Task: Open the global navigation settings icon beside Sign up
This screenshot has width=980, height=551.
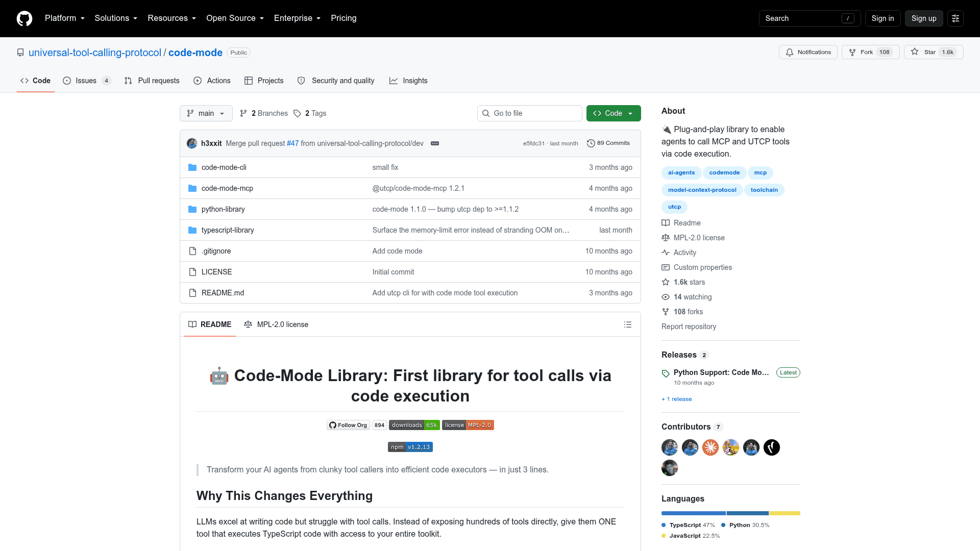Action: pyautogui.click(x=955, y=18)
